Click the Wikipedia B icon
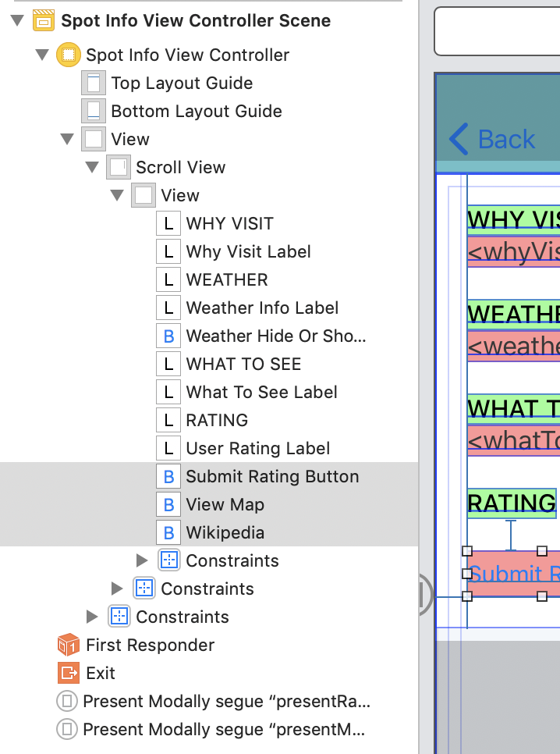The height and width of the screenshot is (754, 560). pyautogui.click(x=168, y=533)
